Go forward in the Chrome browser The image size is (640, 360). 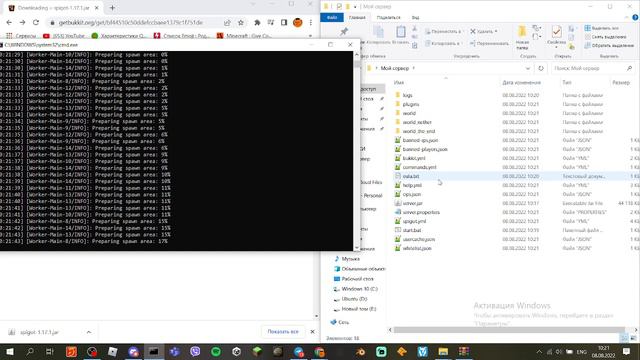(x=22, y=22)
